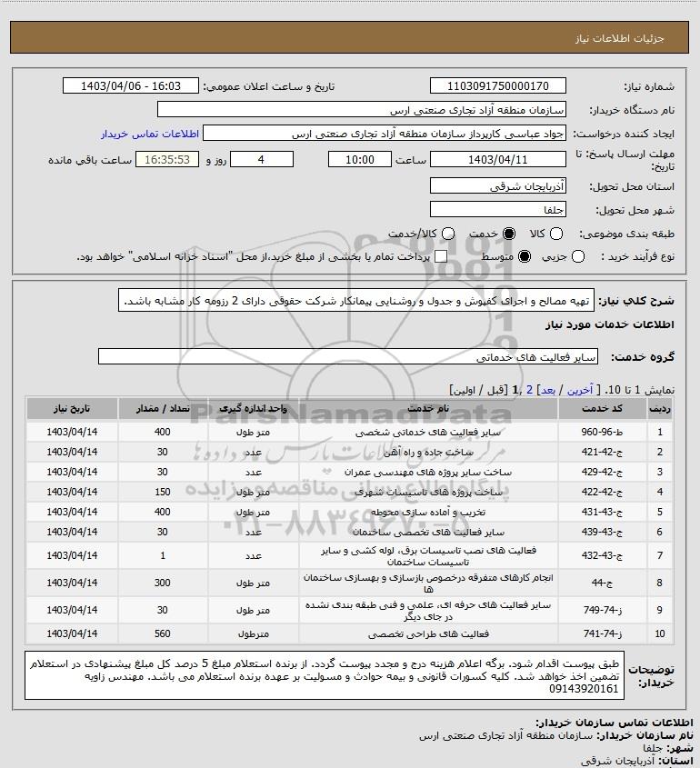The width and height of the screenshot is (700, 768).
Task: Click the نام سازمان خریدار line below table
Action: tap(556, 735)
